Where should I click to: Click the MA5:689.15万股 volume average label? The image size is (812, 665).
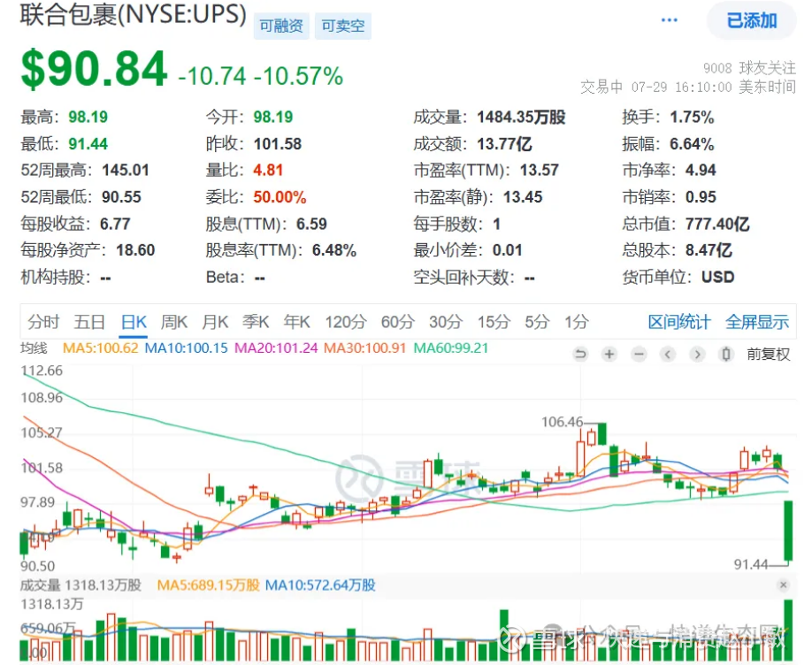point(208,585)
